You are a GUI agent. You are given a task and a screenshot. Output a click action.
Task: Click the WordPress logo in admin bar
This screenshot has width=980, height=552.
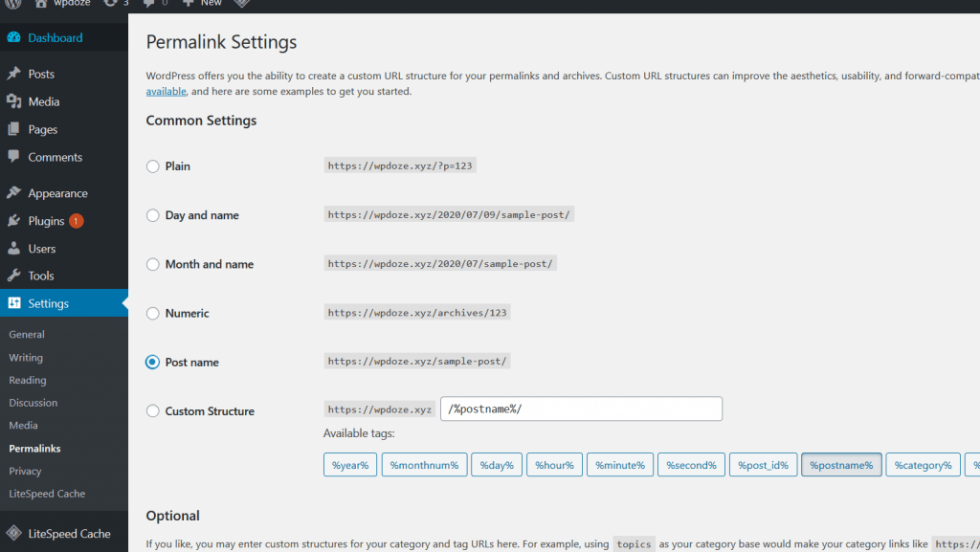point(13,3)
